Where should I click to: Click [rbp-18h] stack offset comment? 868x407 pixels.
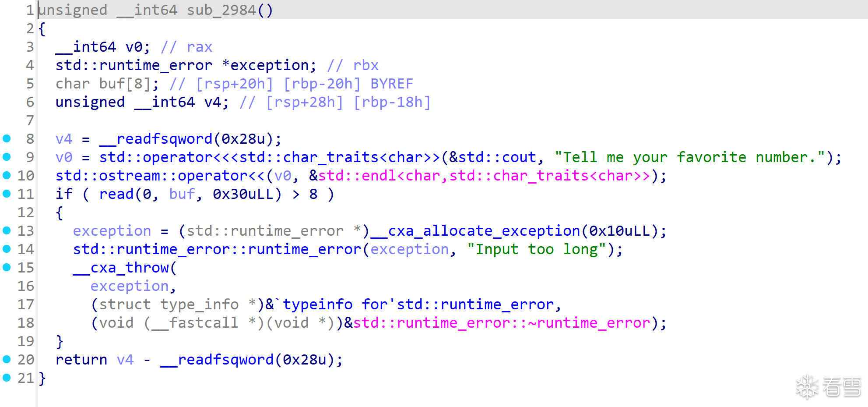click(x=392, y=102)
